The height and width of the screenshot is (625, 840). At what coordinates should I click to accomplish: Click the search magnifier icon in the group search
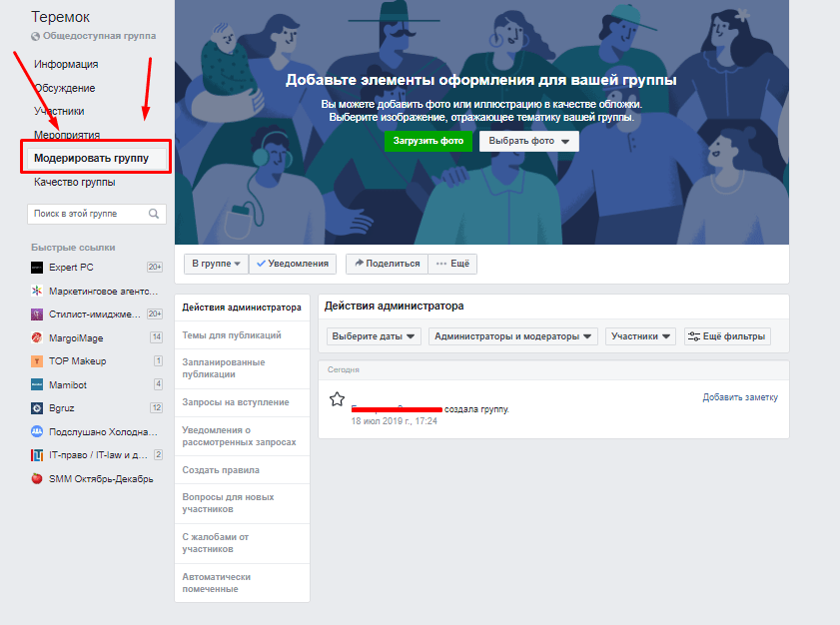pyautogui.click(x=154, y=214)
